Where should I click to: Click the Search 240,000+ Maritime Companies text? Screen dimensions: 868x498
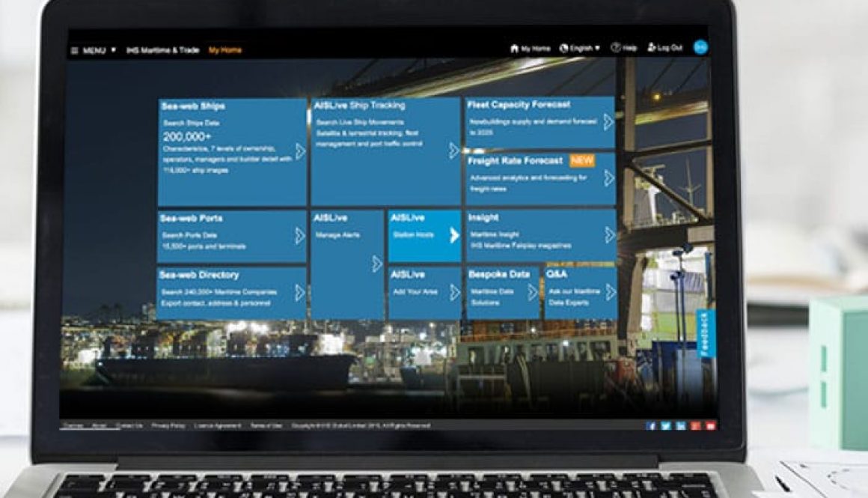[x=219, y=292]
